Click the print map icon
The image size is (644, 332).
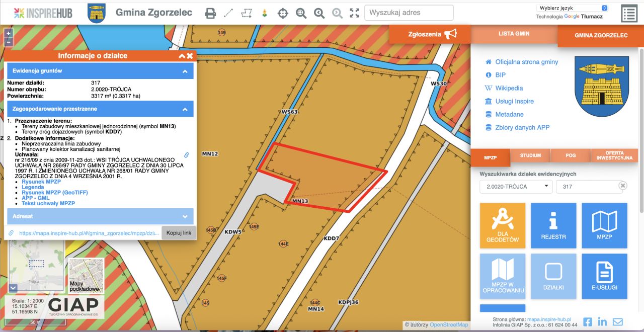point(210,13)
